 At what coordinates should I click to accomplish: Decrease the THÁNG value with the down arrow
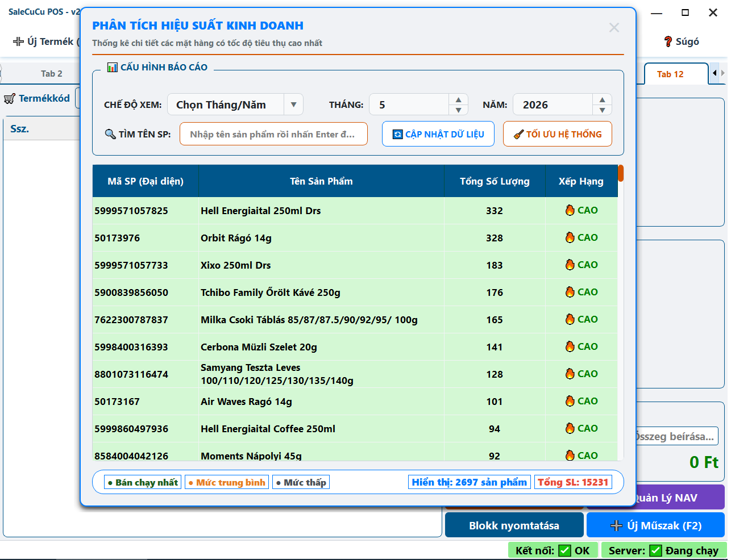(458, 110)
